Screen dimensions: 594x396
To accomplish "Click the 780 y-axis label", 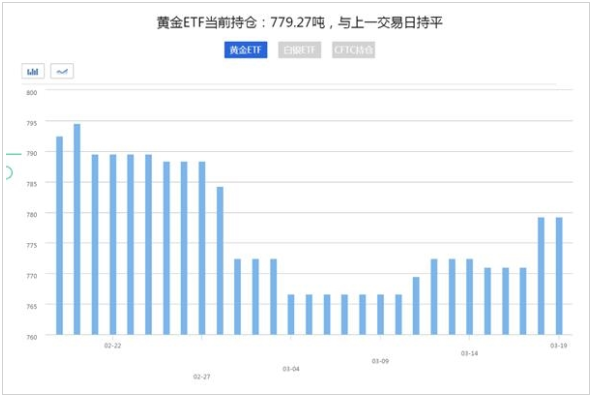I will [32, 214].
